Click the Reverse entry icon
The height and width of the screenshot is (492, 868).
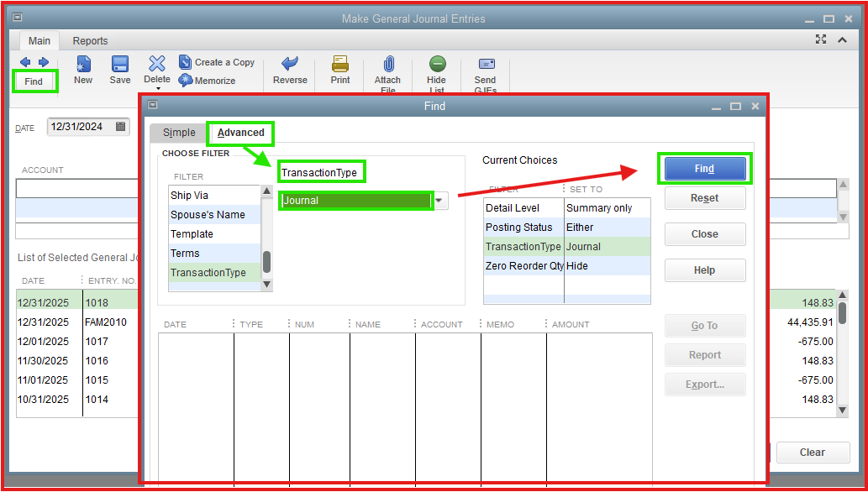point(290,64)
